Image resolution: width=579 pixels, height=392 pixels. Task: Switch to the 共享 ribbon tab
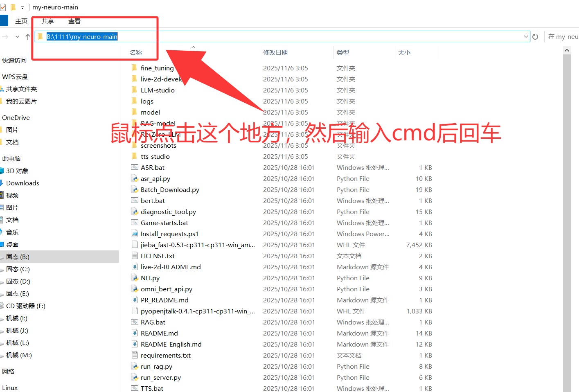(x=47, y=21)
